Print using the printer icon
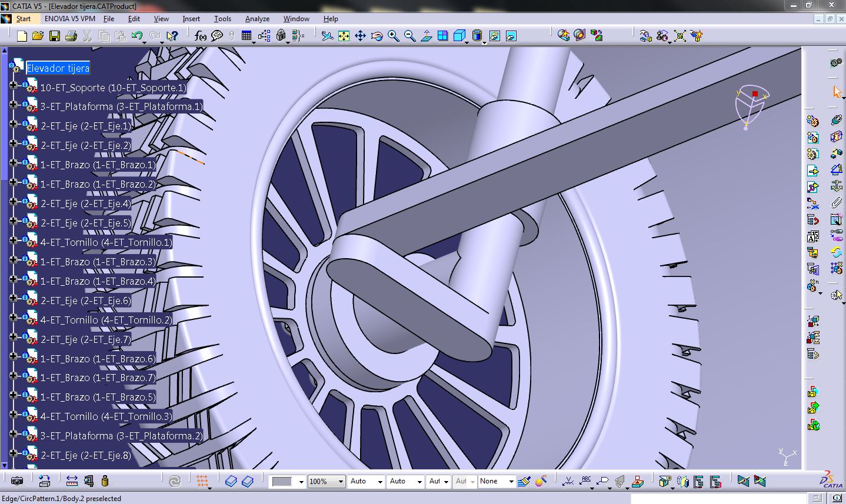Image resolution: width=846 pixels, height=504 pixels. pos(71,36)
